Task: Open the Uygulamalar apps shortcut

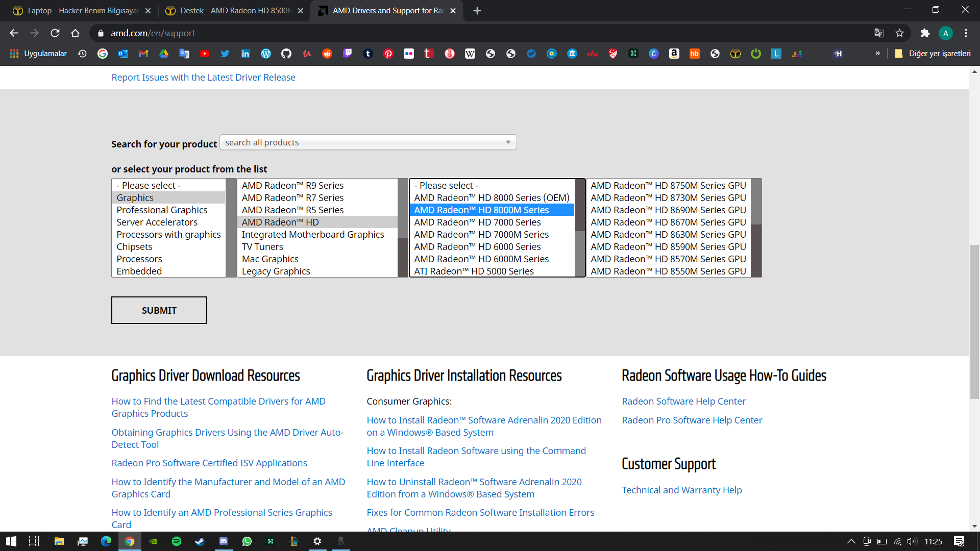Action: point(38,54)
